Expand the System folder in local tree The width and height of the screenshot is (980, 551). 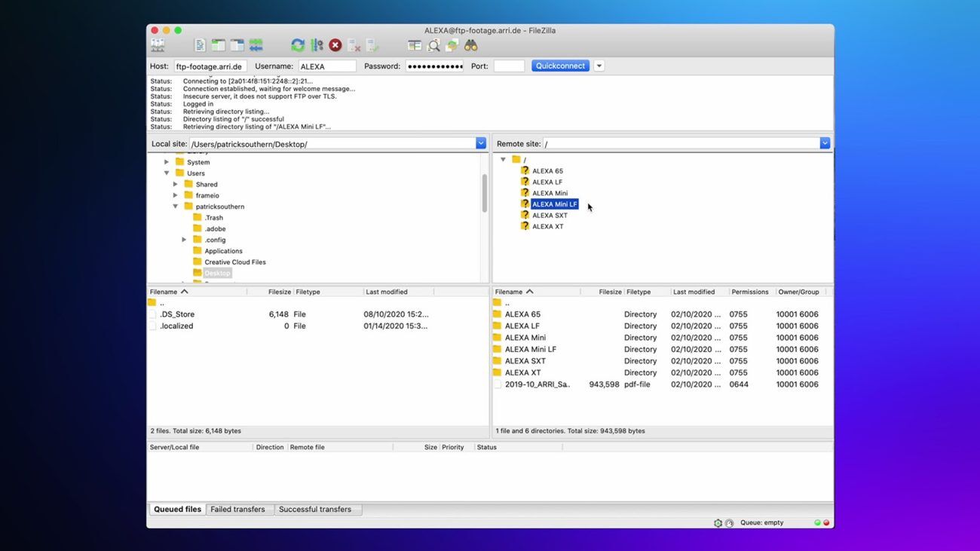click(167, 162)
